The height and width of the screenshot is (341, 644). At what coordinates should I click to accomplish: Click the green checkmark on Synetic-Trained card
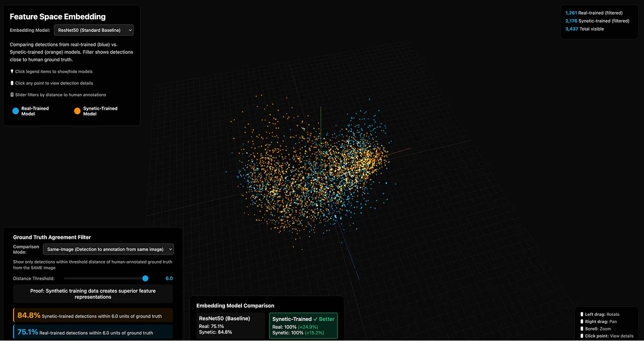(x=315, y=319)
